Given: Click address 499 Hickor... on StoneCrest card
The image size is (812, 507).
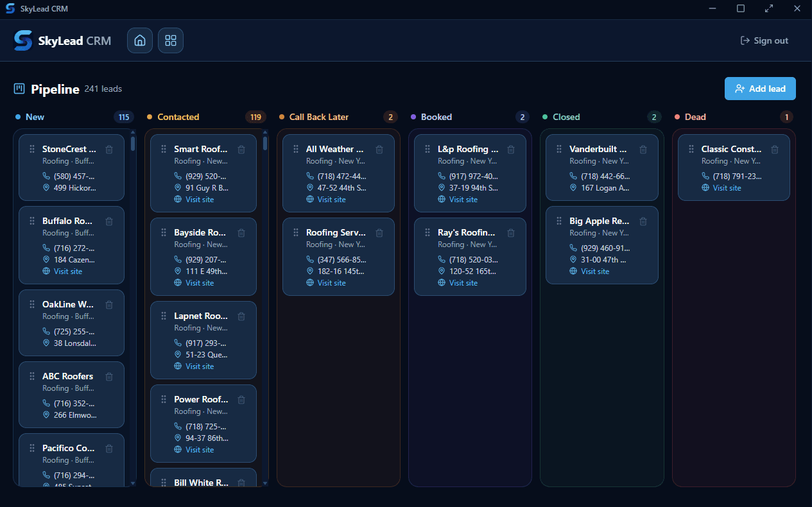Looking at the screenshot, I should pyautogui.click(x=75, y=188).
